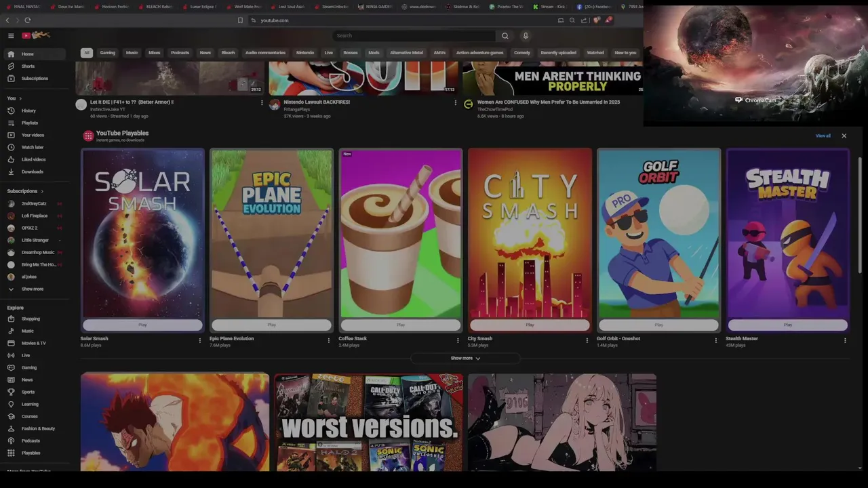Play the City Smash game
The height and width of the screenshot is (488, 868).
click(x=530, y=325)
